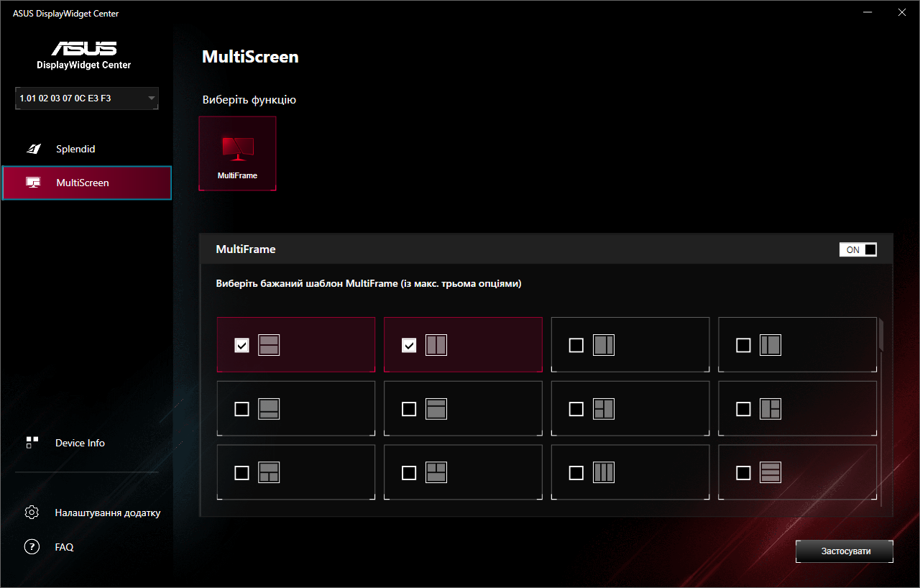920x588 pixels.
Task: Check the wide-left narrow-right columns template box
Action: 576,346
